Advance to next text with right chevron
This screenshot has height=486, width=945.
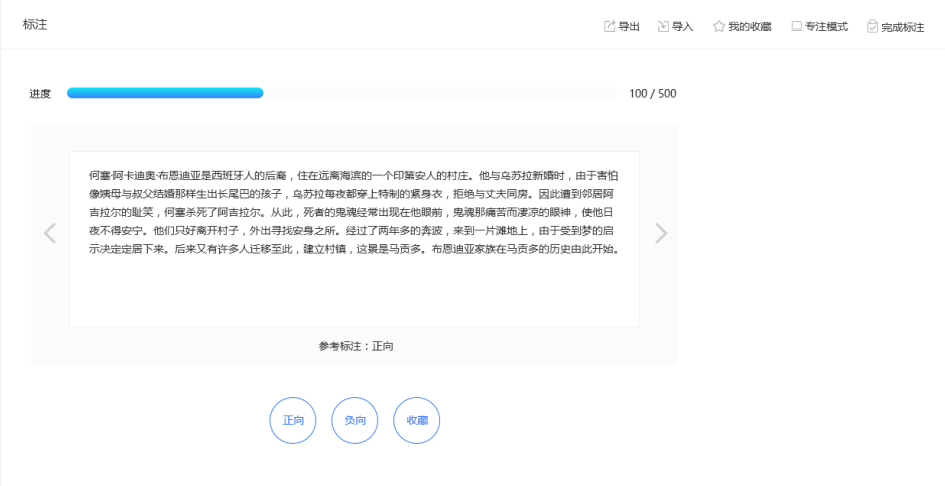click(x=660, y=233)
